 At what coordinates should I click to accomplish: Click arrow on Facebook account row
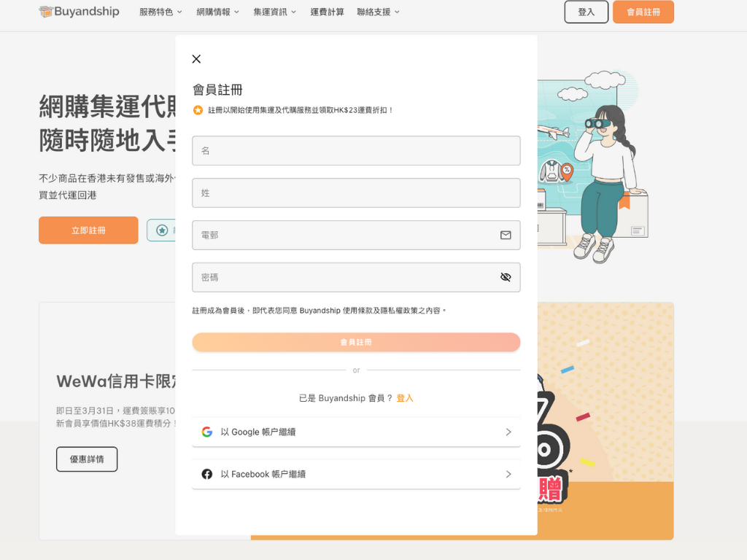click(508, 474)
